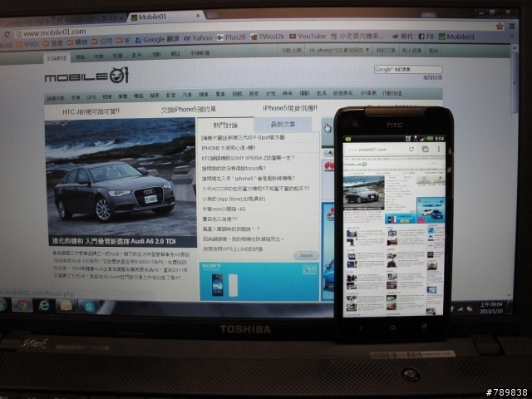This screenshot has height=399, width=532.
Task: Open the YouTube bookmark
Action: tap(308, 36)
